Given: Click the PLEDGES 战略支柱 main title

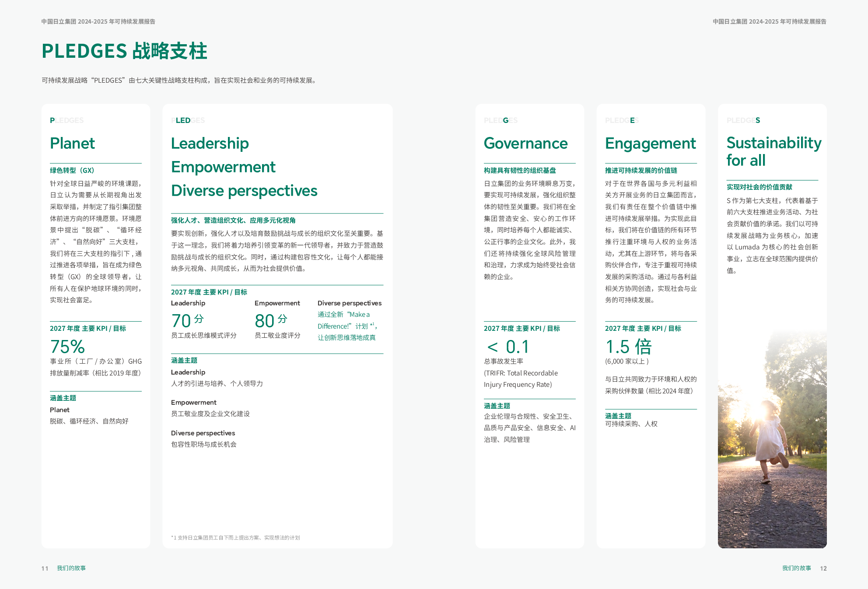Looking at the screenshot, I should coord(124,51).
